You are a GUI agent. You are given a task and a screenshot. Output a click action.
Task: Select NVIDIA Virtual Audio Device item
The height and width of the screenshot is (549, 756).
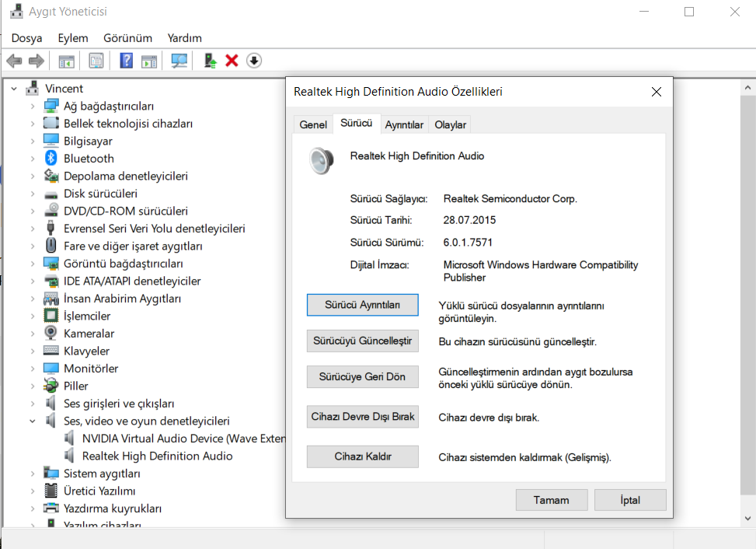(183, 439)
